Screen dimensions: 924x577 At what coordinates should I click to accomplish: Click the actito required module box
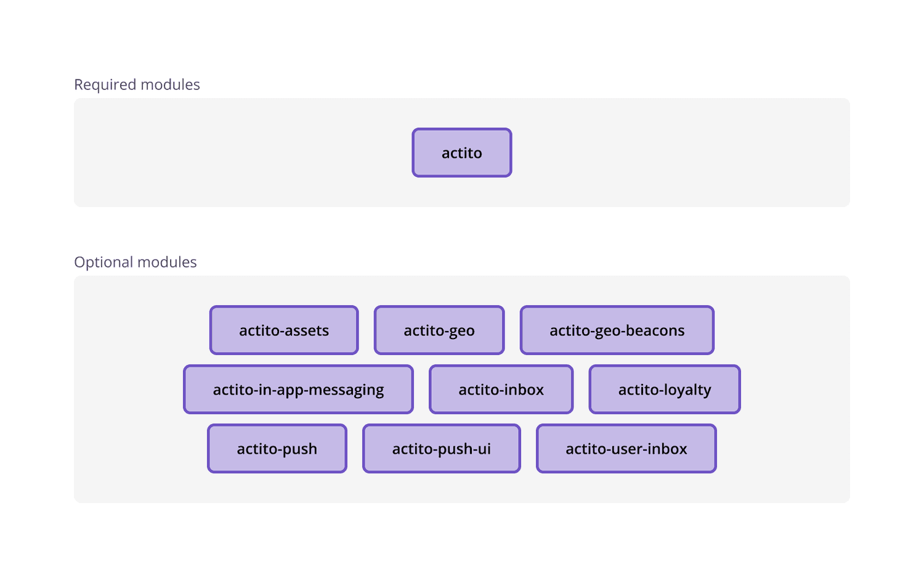point(461,153)
